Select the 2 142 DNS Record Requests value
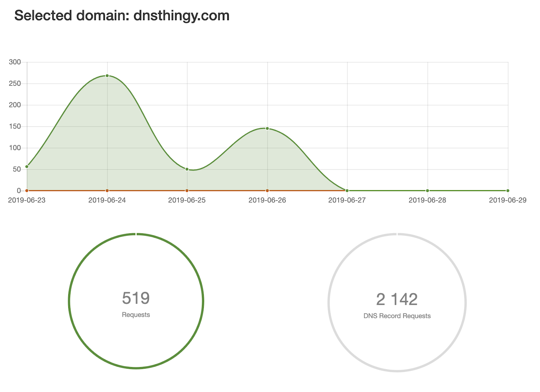This screenshot has height=392, width=540. (x=397, y=299)
